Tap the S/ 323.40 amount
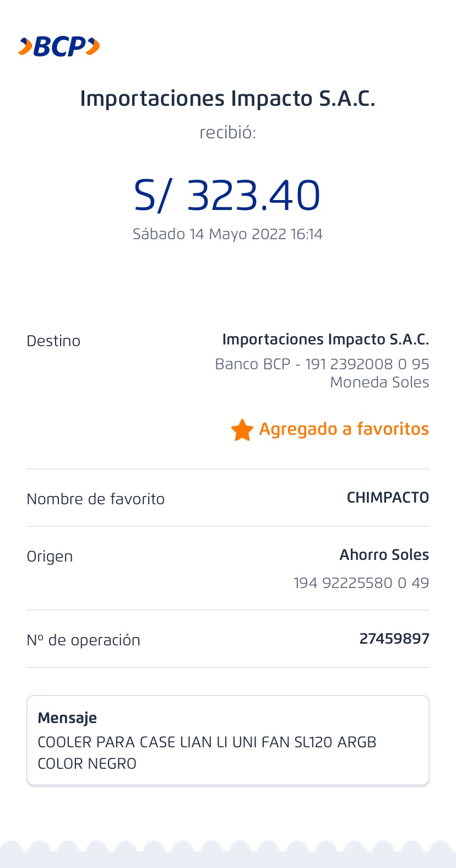456x868 pixels. tap(227, 196)
